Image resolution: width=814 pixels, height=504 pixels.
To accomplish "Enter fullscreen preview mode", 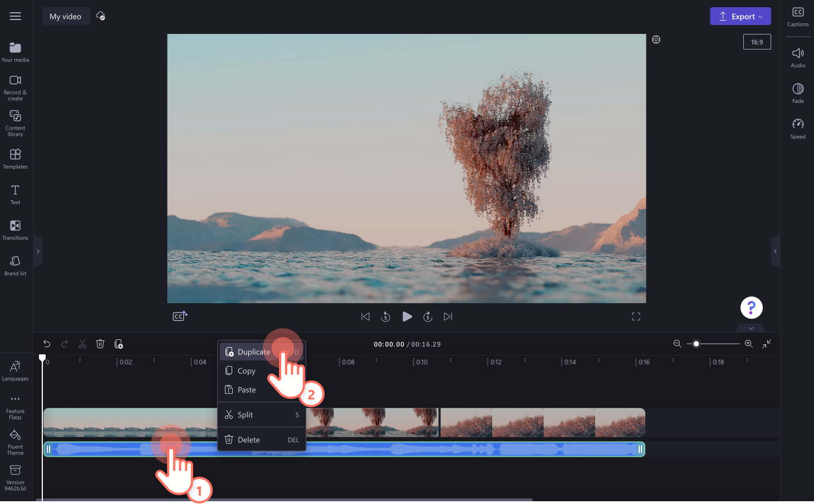I will click(636, 317).
